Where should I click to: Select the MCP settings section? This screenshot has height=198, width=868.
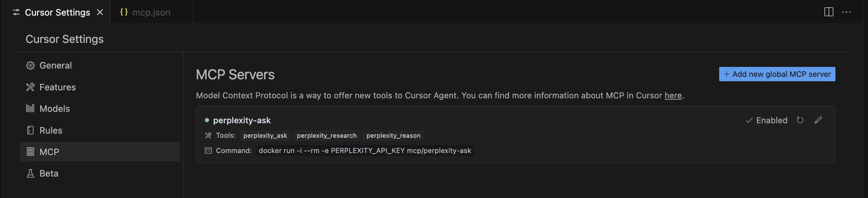49,152
